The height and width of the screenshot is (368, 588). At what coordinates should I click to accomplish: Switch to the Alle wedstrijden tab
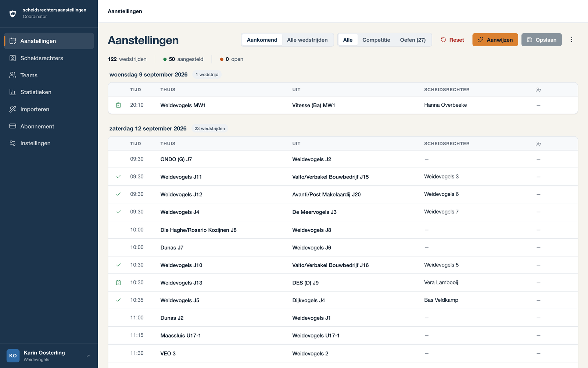pyautogui.click(x=307, y=40)
